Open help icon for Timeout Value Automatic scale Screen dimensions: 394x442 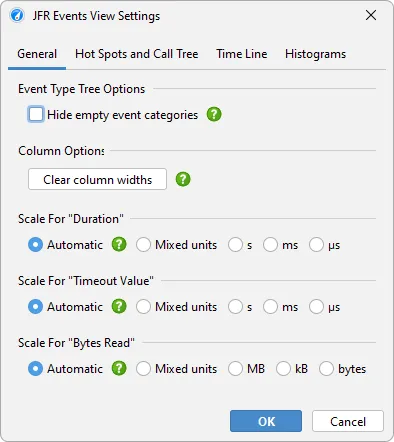click(x=119, y=306)
